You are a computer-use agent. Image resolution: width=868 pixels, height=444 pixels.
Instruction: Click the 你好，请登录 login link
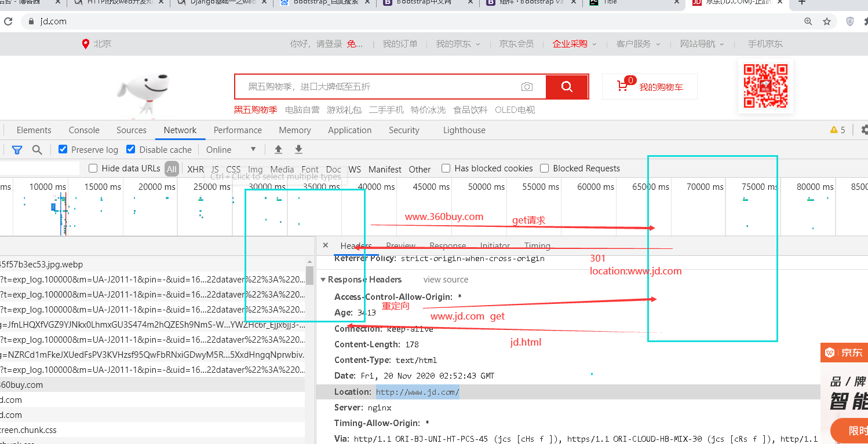pos(316,44)
